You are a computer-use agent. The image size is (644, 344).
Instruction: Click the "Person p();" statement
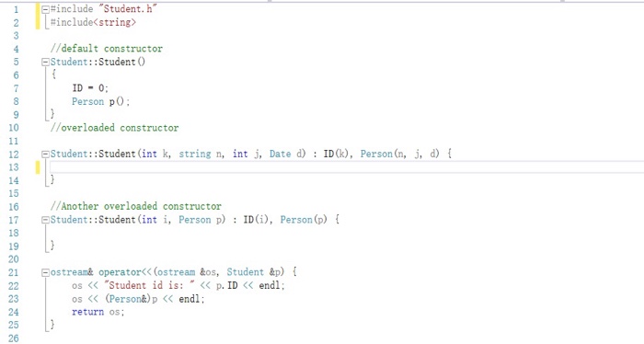point(100,101)
